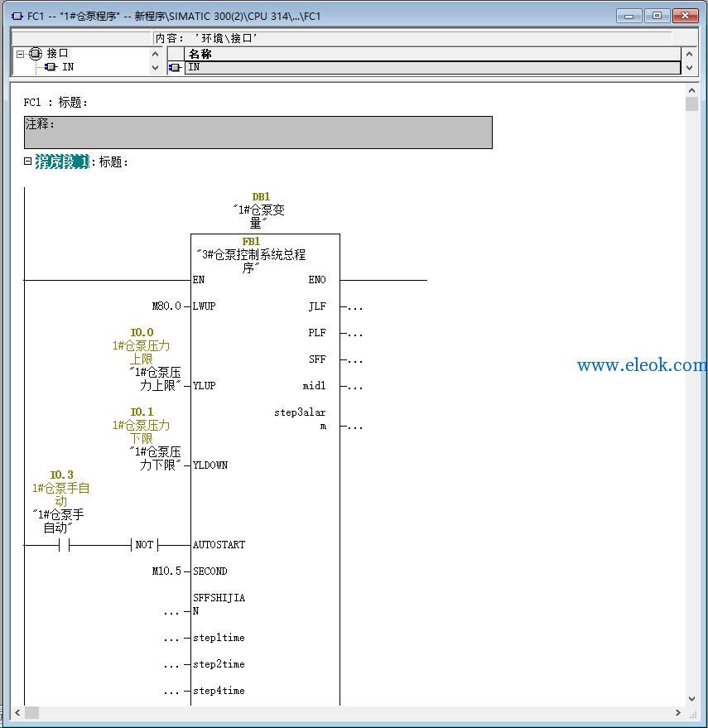Click the FC1 block icon in title bar
Viewport: 708px width, 728px height.
pyautogui.click(x=17, y=17)
